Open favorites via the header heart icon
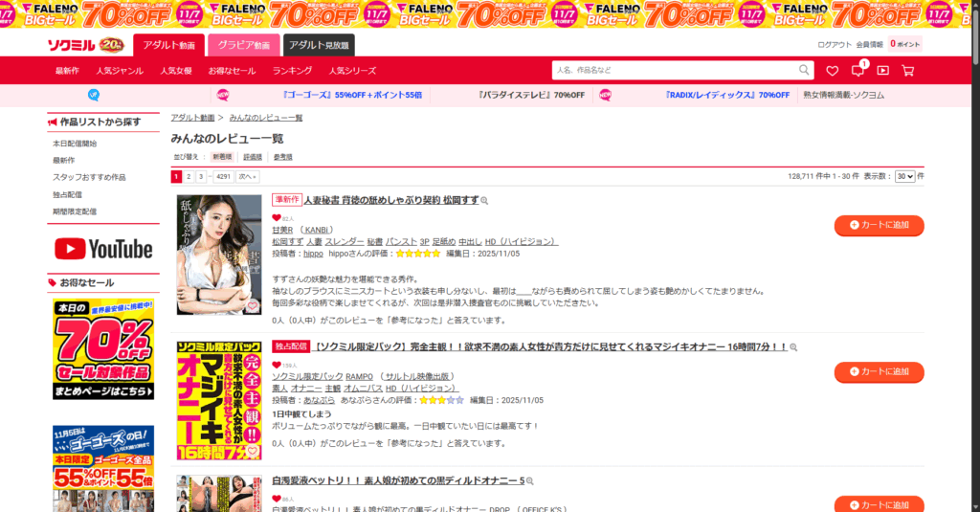This screenshot has width=980, height=512. (832, 71)
